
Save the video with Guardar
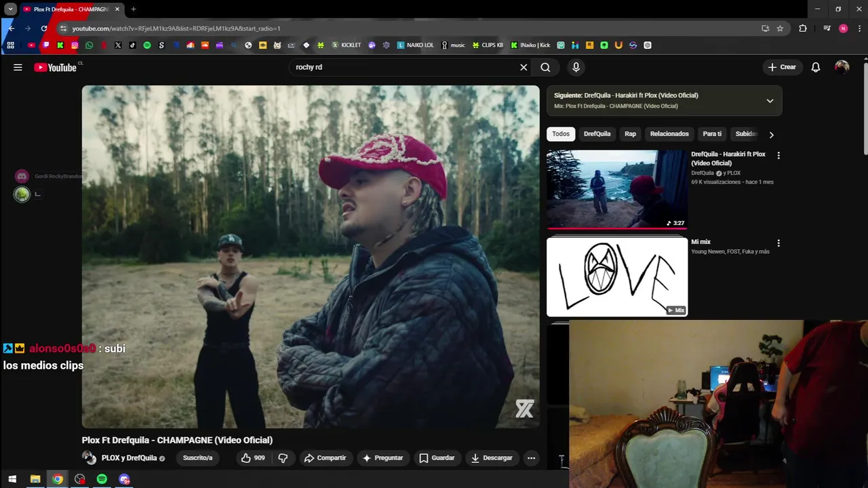(x=437, y=458)
